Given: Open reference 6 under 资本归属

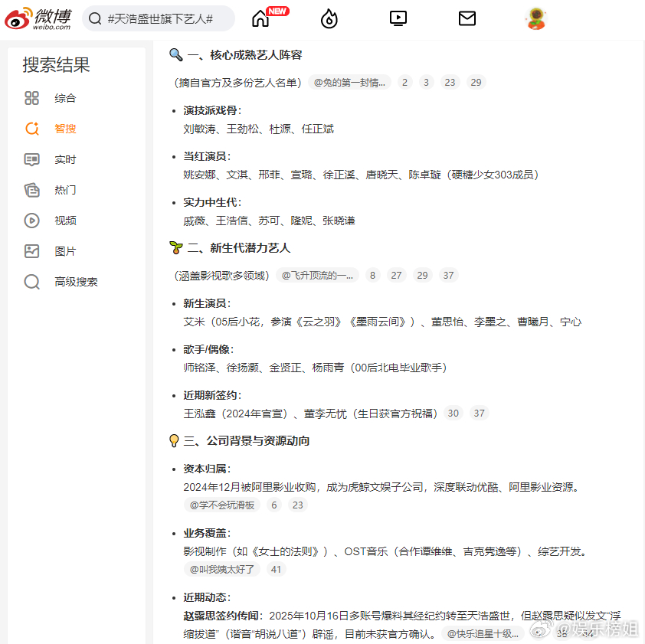Looking at the screenshot, I should (274, 505).
